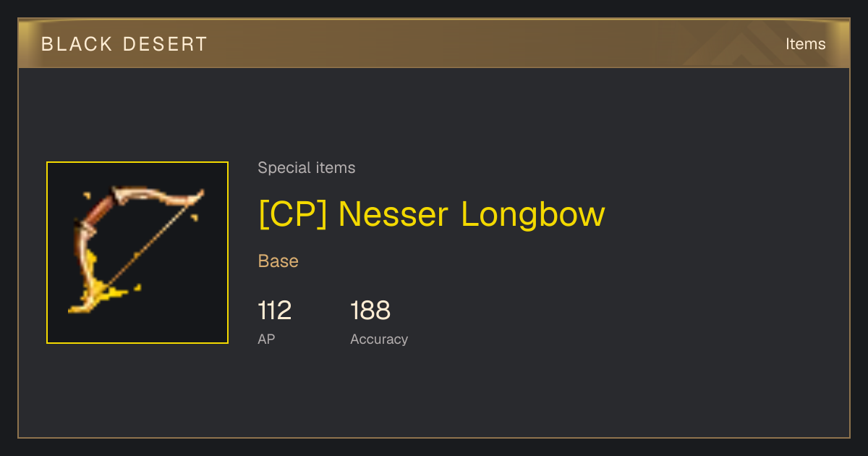Click the 112 AP value

click(x=275, y=311)
